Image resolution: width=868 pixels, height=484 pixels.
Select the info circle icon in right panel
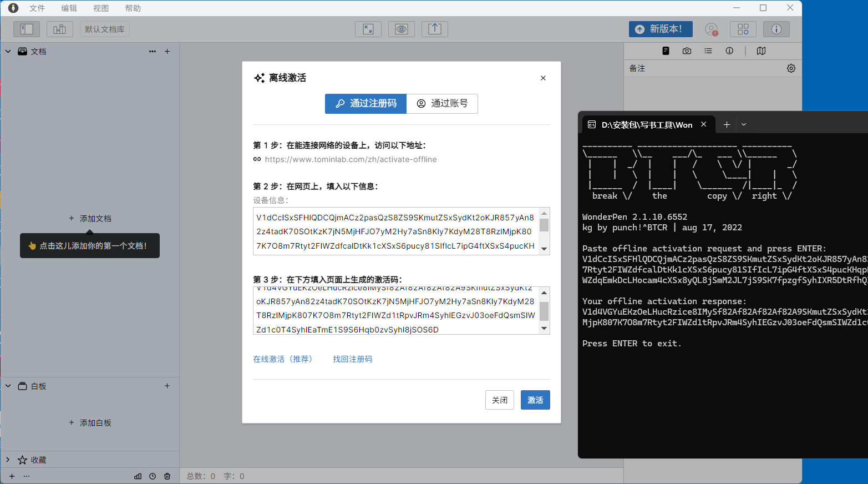point(729,51)
